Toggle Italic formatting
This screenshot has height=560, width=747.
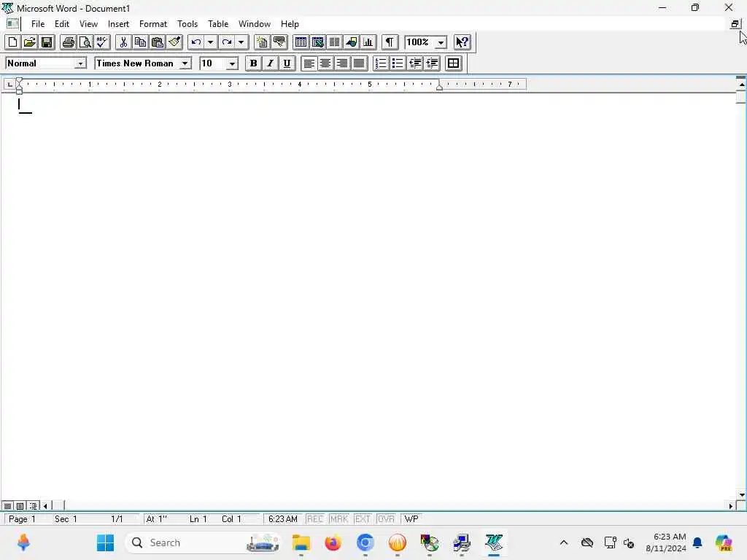point(270,63)
